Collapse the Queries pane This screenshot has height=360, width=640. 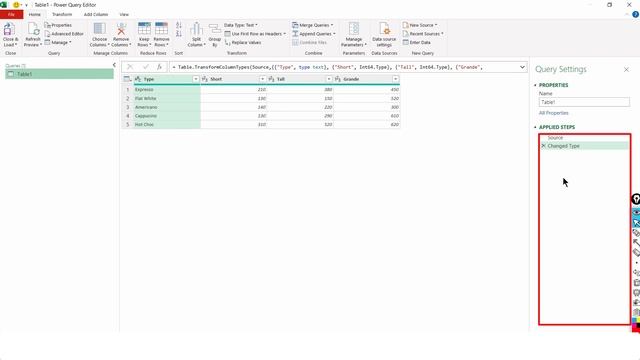pos(114,65)
